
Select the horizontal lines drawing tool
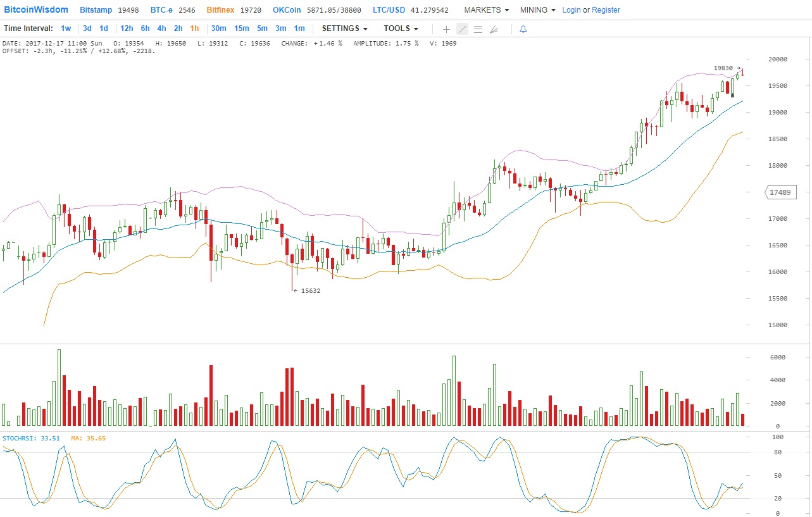coord(478,29)
